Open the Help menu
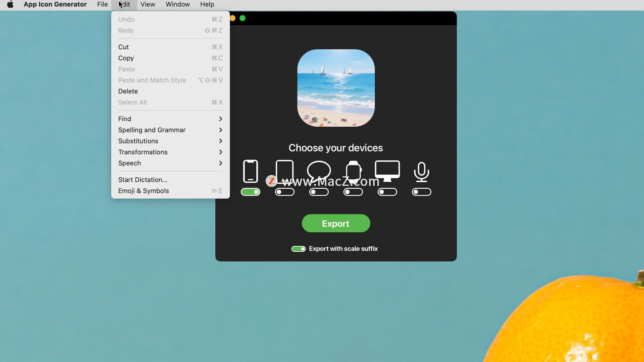The height and width of the screenshot is (362, 644). pos(207,4)
